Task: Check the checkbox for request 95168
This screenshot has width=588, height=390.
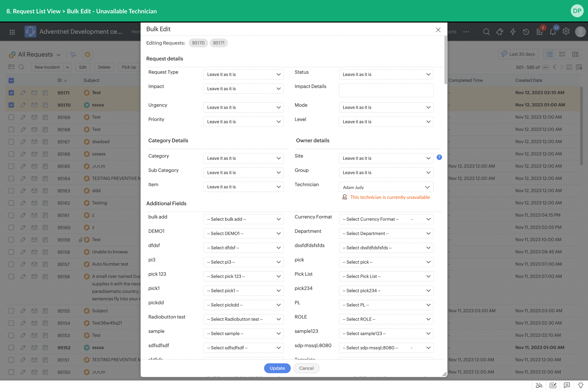Action: pyautogui.click(x=11, y=130)
